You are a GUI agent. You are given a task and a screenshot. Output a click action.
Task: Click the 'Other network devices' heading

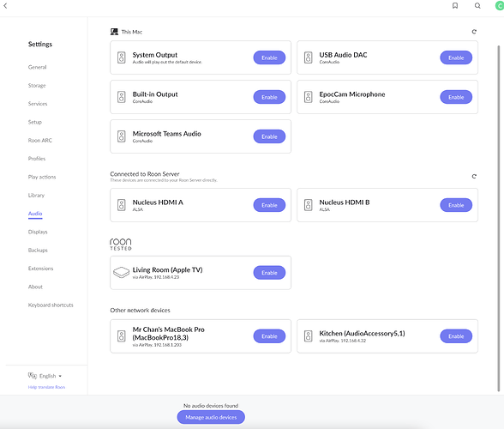141,310
